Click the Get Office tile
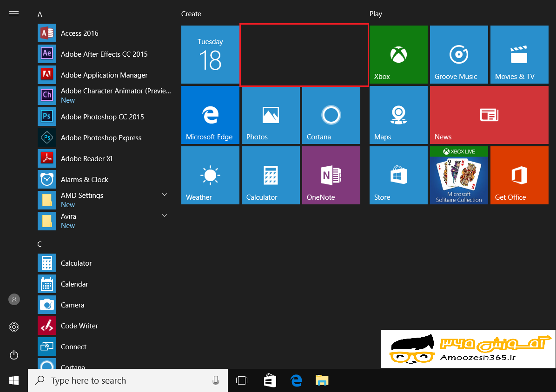The image size is (556, 392). tap(519, 175)
